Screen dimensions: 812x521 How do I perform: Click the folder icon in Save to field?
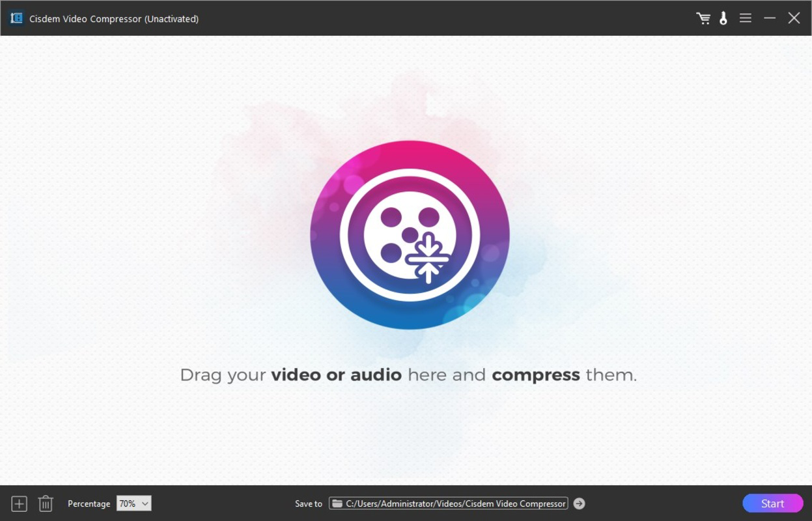[x=338, y=503]
